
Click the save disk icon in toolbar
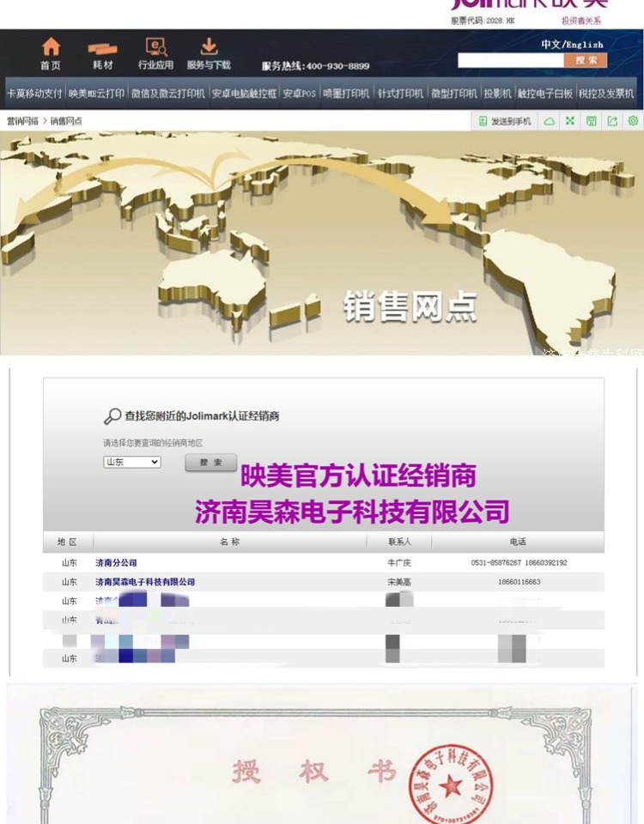[592, 121]
